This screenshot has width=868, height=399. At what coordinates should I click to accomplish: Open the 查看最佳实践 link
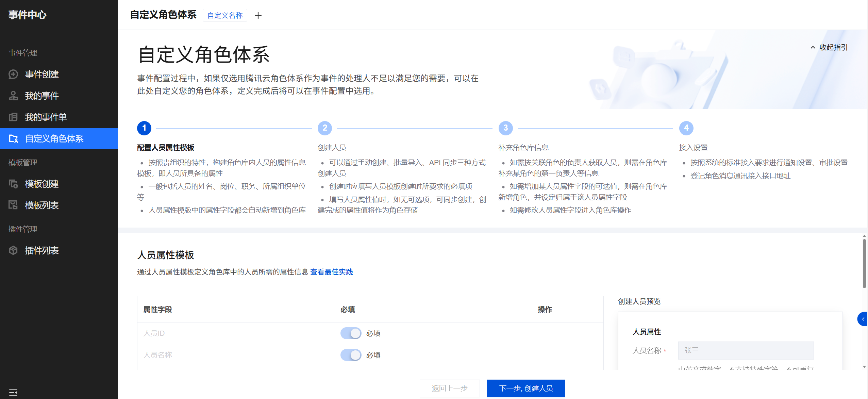(x=331, y=272)
